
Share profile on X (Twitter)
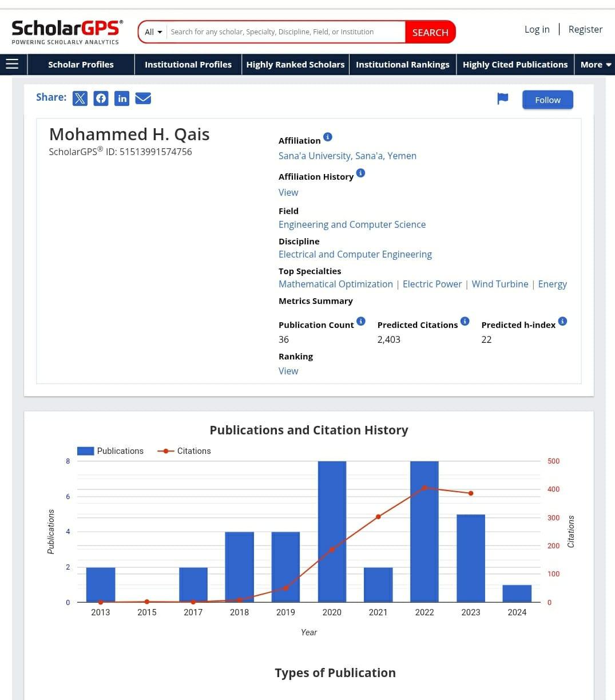pyautogui.click(x=80, y=98)
